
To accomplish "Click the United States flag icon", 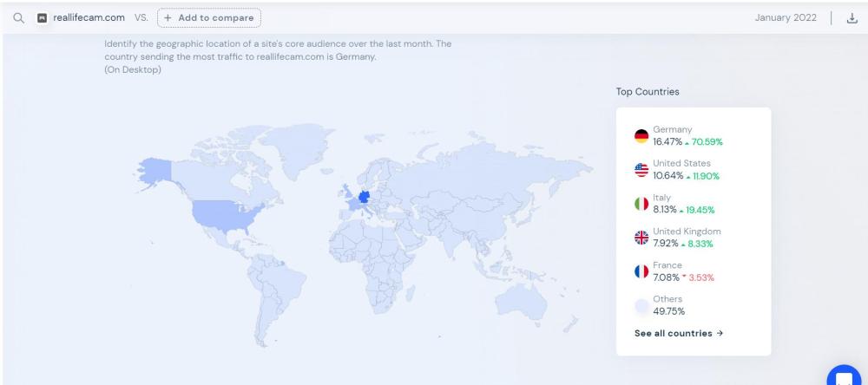I will 641,170.
